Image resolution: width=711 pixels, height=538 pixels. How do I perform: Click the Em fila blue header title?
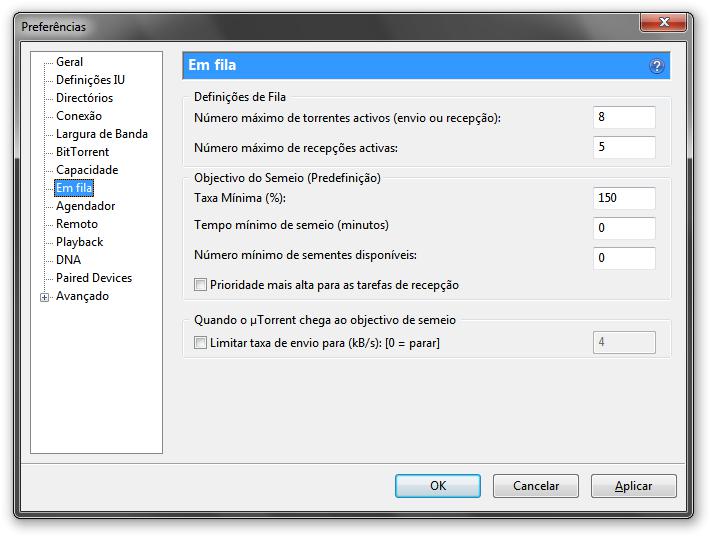(212, 65)
